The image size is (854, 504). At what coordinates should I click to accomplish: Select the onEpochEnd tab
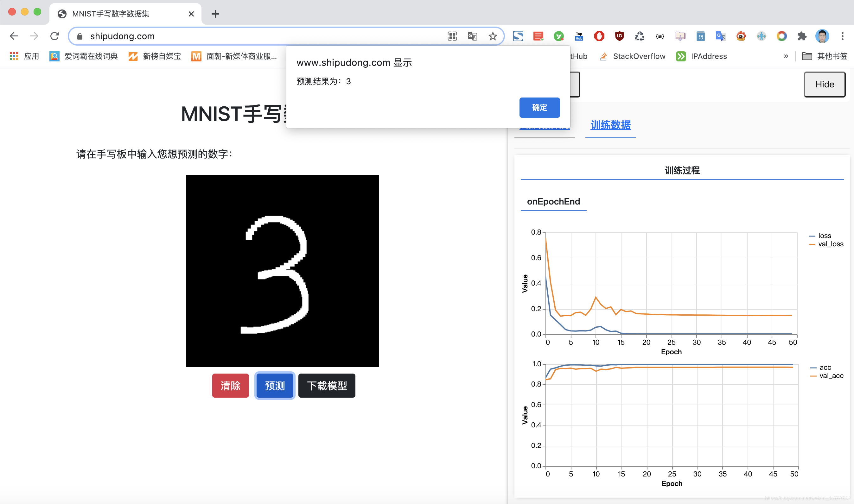tap(553, 201)
